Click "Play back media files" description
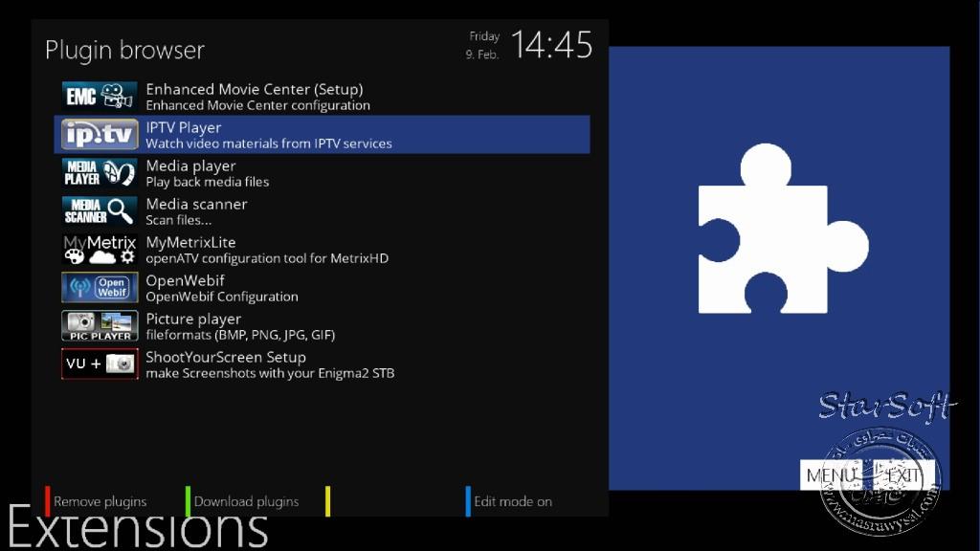This screenshot has height=551, width=980. (208, 182)
